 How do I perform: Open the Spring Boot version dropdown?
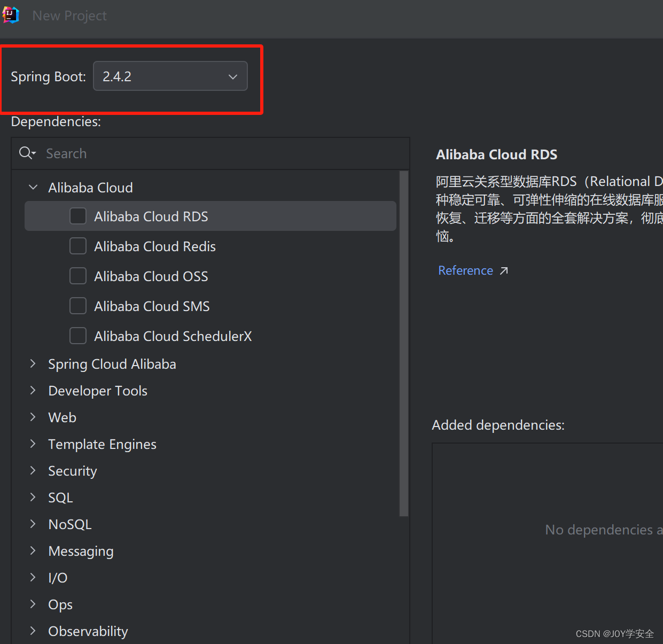click(233, 76)
